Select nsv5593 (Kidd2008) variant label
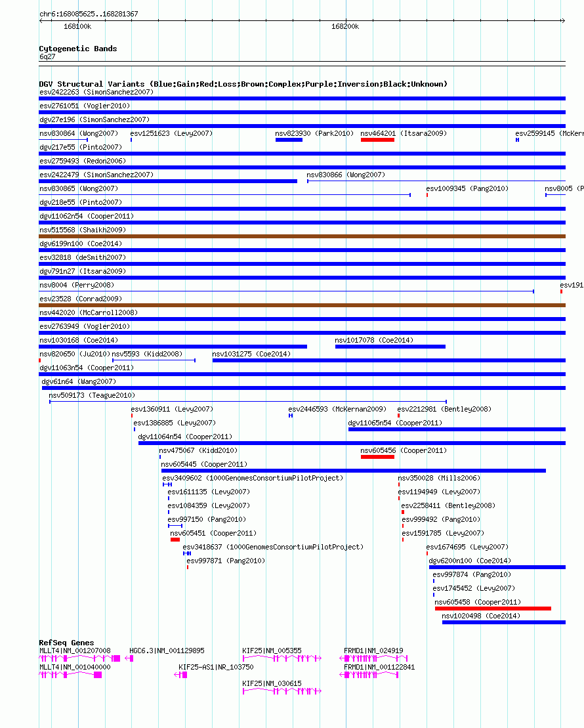This screenshot has height=728, width=584. point(147,354)
